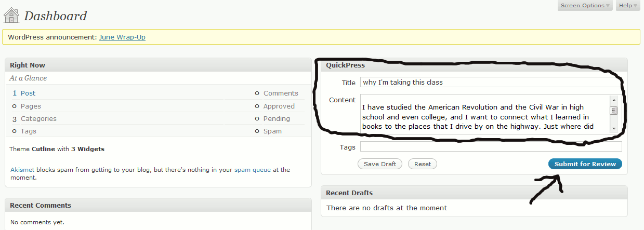Image resolution: width=644 pixels, height=230 pixels.
Task: Click the Save Draft button
Action: [379, 164]
